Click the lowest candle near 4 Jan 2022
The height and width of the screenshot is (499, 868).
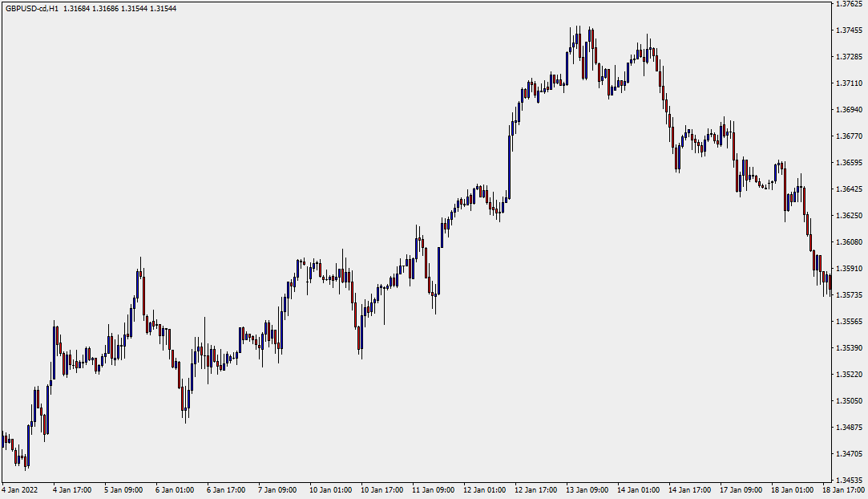26,461
